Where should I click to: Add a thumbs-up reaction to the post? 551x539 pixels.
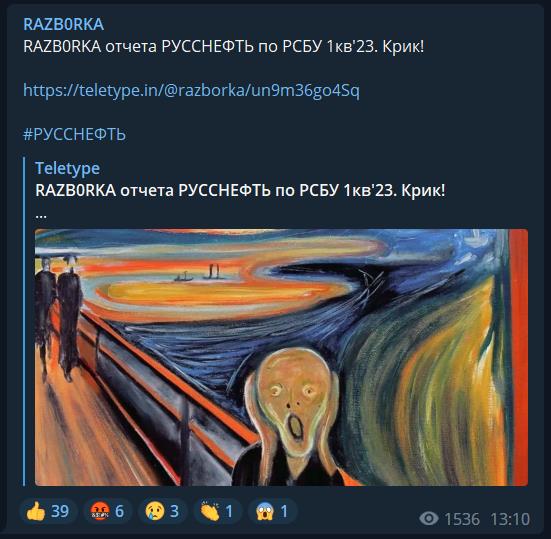click(x=47, y=511)
